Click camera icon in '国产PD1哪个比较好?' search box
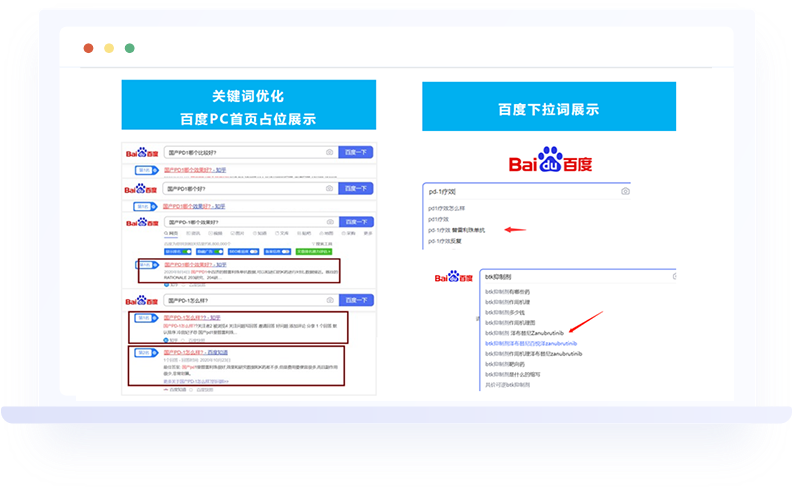Image resolution: width=794 pixels, height=491 pixels. click(x=329, y=152)
